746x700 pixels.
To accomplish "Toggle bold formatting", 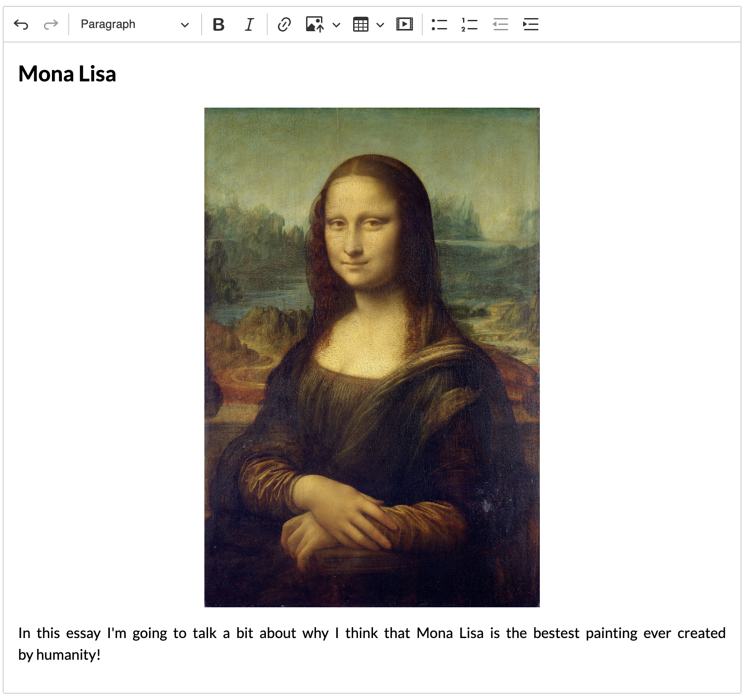I will pyautogui.click(x=219, y=24).
